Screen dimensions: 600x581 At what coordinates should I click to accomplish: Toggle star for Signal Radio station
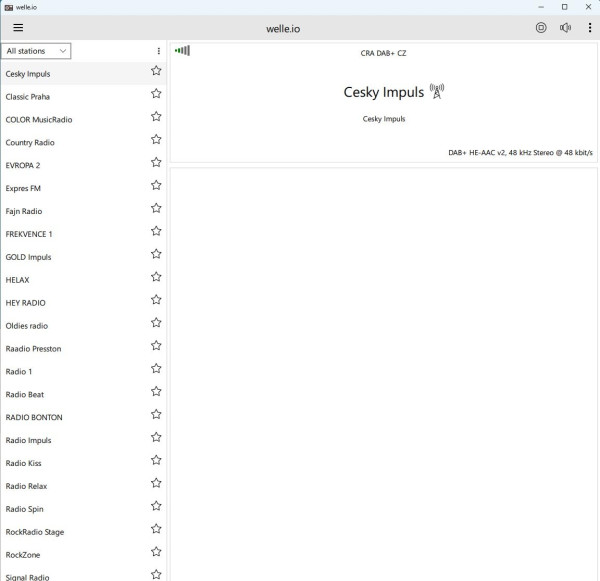[156, 574]
